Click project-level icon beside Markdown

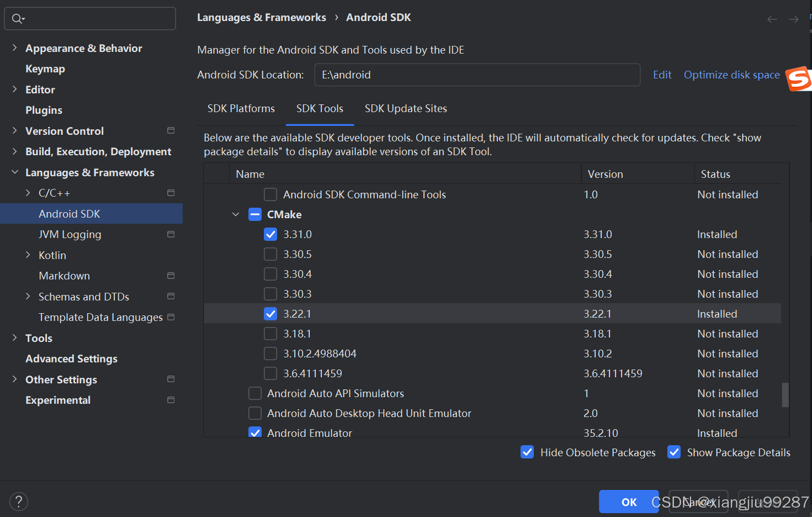pyautogui.click(x=171, y=276)
